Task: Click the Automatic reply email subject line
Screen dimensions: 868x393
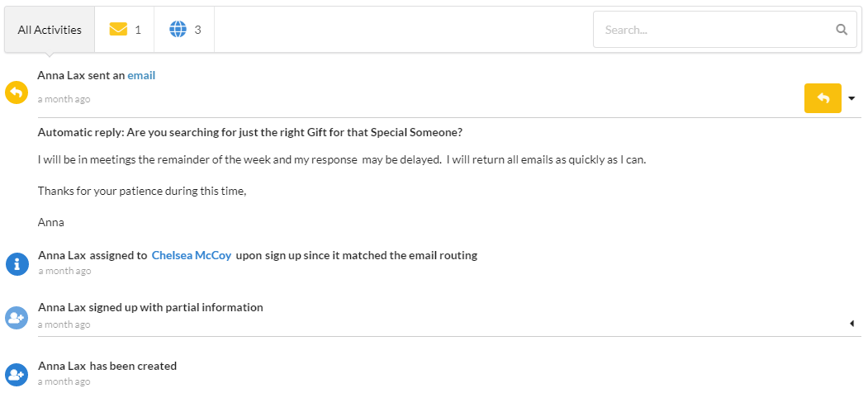Action: [x=250, y=132]
